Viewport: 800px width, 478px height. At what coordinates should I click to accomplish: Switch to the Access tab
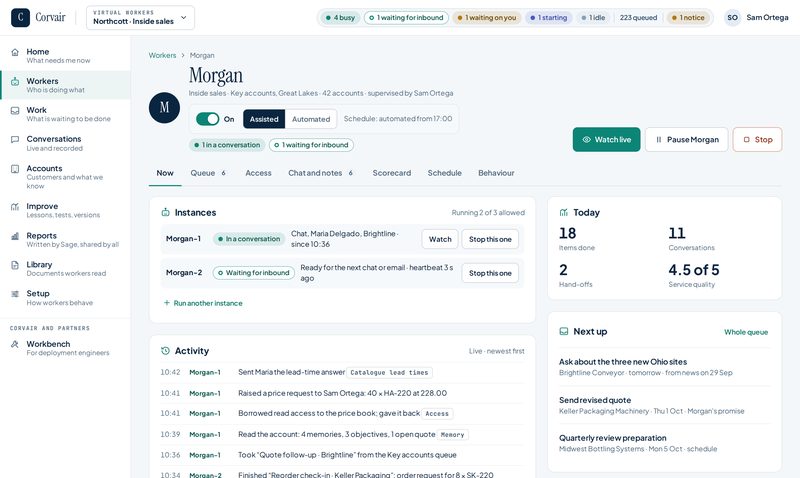258,173
